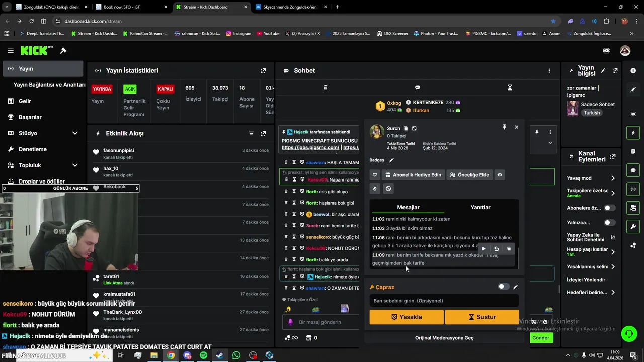
Task: Click the speech bubble icon in the Sohbet toolbar
Action: [x=418, y=87]
